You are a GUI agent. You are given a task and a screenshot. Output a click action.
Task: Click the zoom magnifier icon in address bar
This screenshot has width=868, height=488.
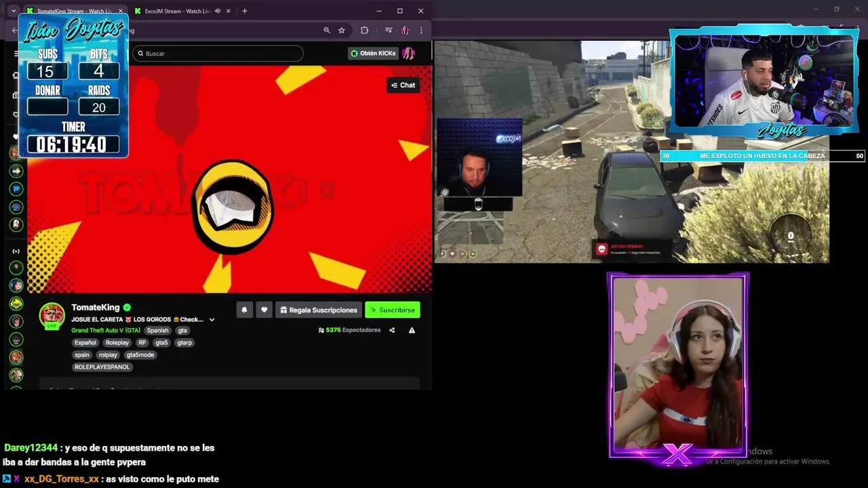pos(327,30)
